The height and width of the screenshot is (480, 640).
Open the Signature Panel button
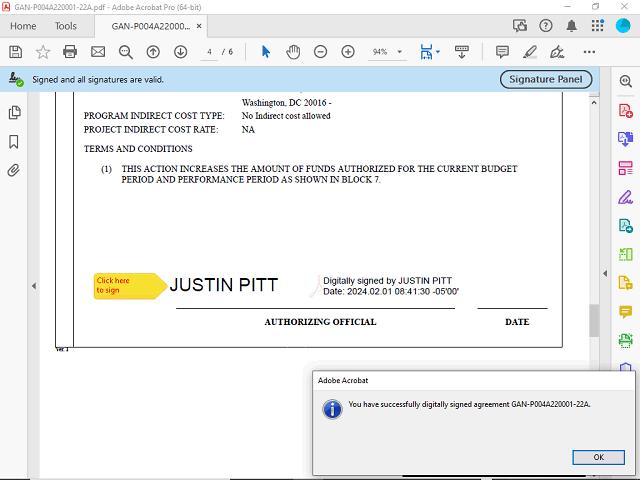pos(546,79)
